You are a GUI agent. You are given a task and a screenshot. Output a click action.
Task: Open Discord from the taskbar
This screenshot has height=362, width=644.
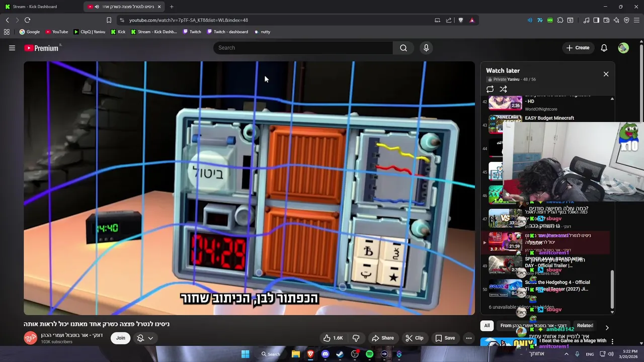click(x=325, y=354)
